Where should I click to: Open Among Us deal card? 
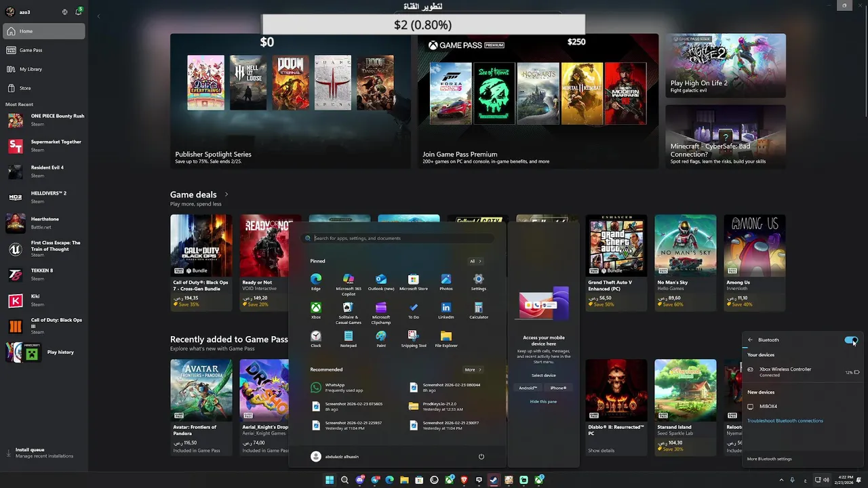[x=754, y=263]
